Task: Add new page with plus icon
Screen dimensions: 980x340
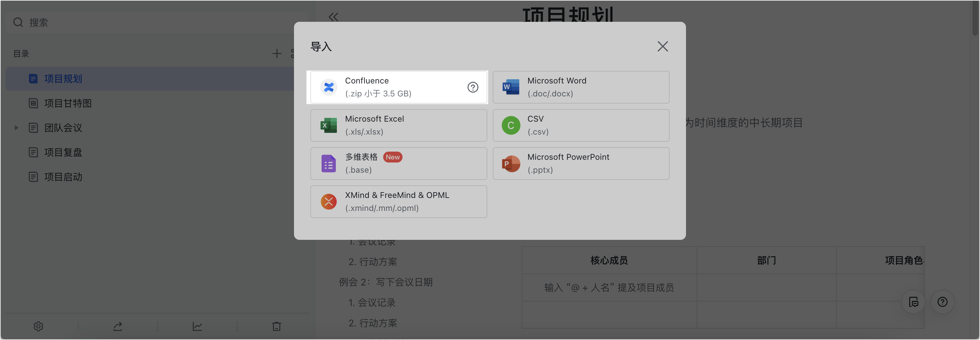Action: pyautogui.click(x=277, y=54)
